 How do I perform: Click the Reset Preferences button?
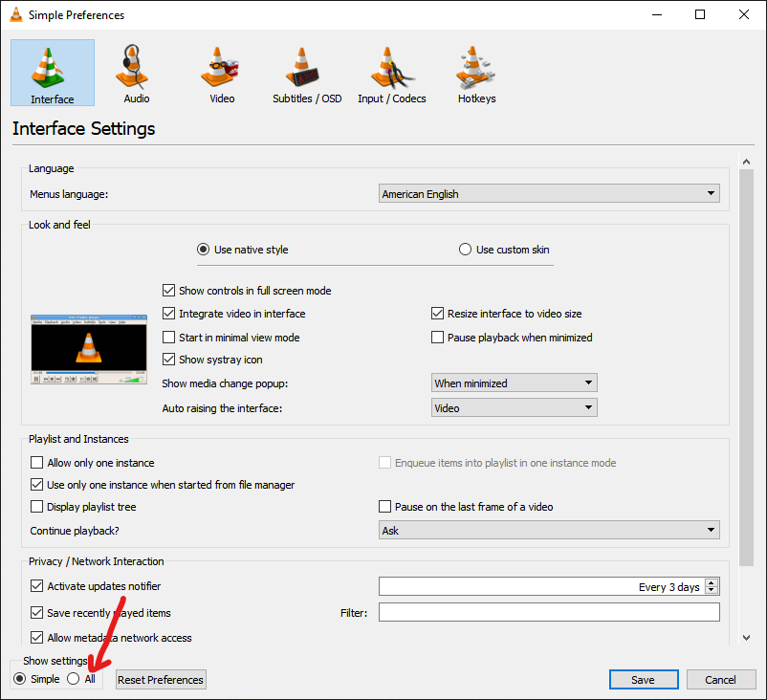tap(161, 680)
